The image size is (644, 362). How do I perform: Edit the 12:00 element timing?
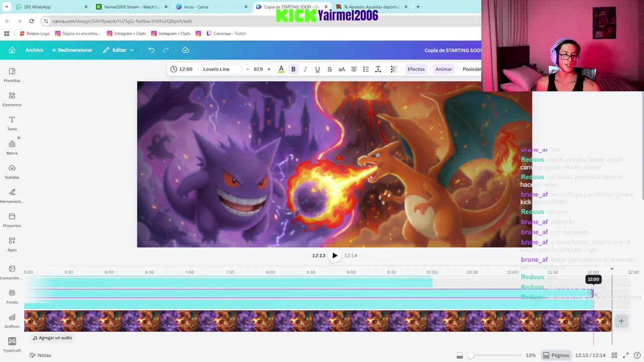click(182, 69)
